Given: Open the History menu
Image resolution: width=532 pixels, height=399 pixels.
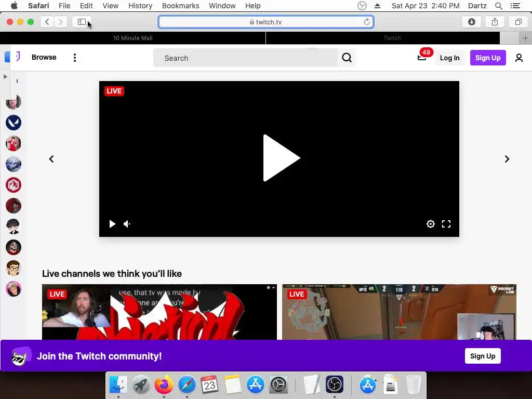Looking at the screenshot, I should pos(140,6).
